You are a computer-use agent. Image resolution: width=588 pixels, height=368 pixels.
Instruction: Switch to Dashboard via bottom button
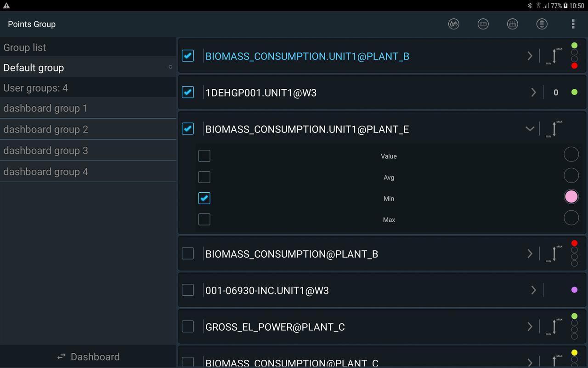pyautogui.click(x=88, y=356)
